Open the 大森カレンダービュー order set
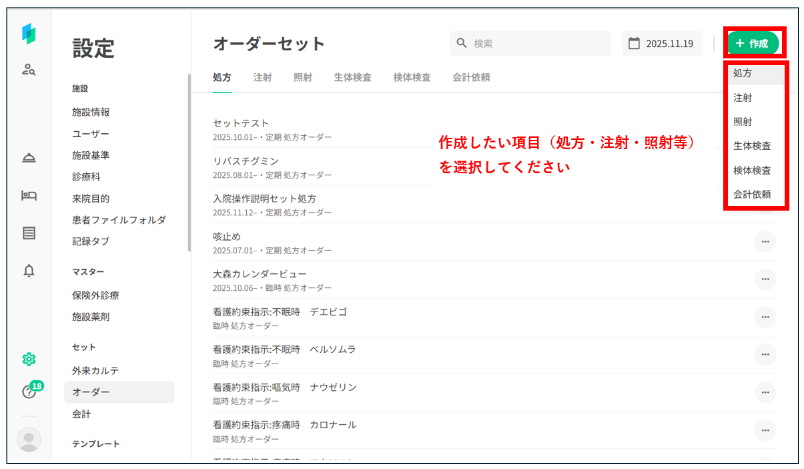This screenshot has width=804, height=469. (x=259, y=274)
